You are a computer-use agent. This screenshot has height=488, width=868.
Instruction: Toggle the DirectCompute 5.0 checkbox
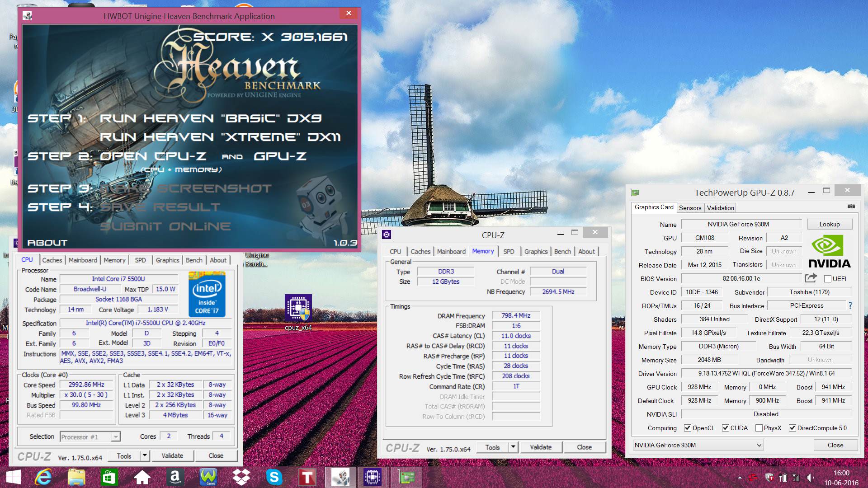click(793, 428)
